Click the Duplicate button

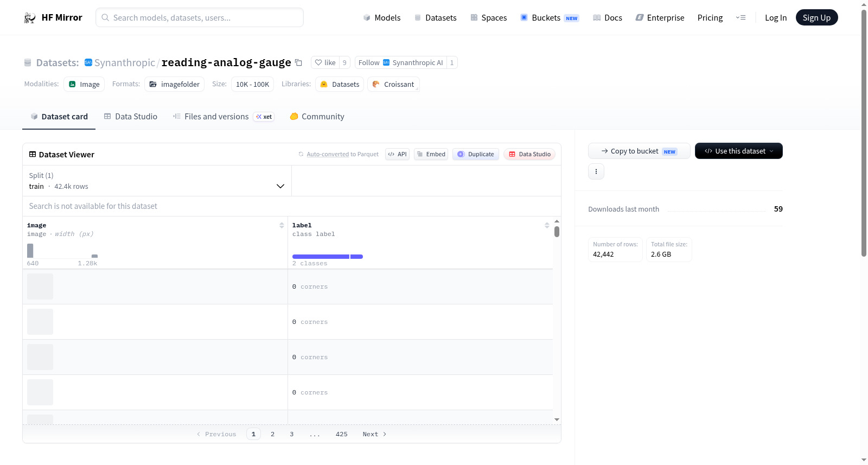(475, 154)
